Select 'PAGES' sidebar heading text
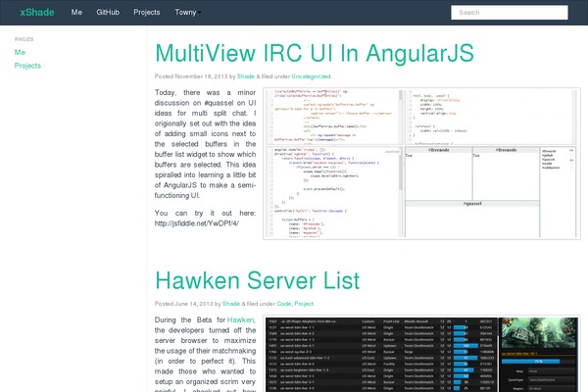 24,39
